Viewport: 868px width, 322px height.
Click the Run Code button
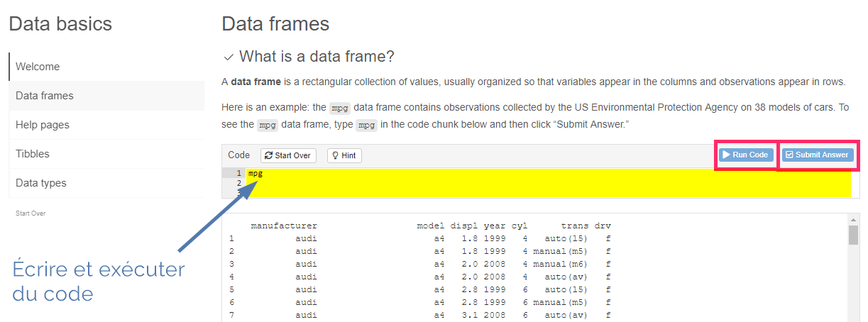coord(745,155)
